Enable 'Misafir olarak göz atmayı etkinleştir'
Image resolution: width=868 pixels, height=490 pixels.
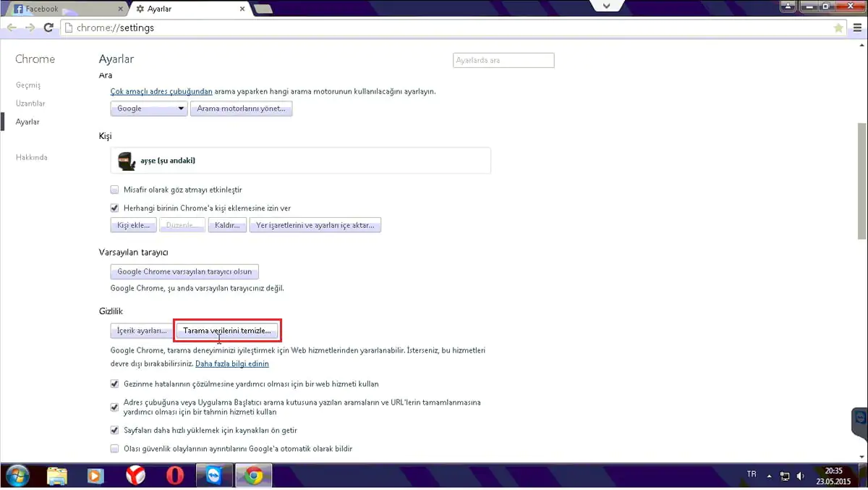tap(114, 189)
